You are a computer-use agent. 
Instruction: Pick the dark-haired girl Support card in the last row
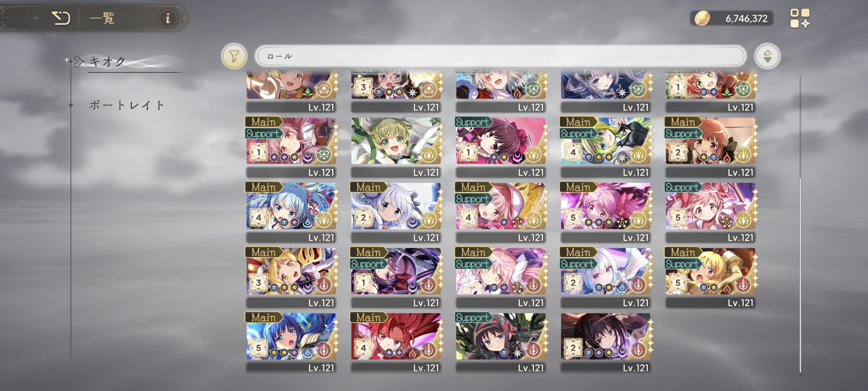500,342
